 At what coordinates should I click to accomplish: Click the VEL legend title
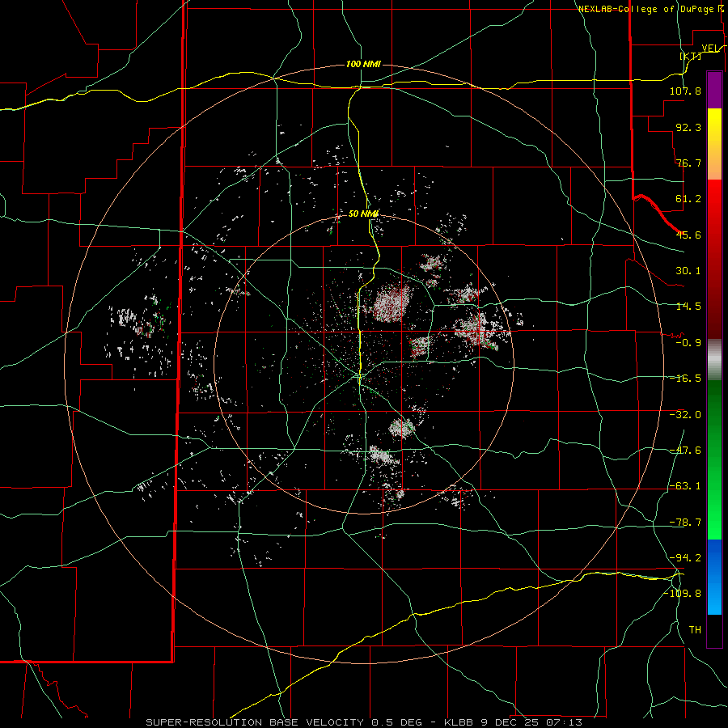click(710, 49)
